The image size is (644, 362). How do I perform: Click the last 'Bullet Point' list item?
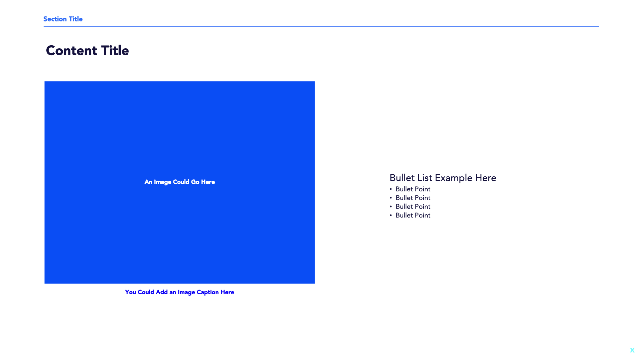tap(413, 216)
